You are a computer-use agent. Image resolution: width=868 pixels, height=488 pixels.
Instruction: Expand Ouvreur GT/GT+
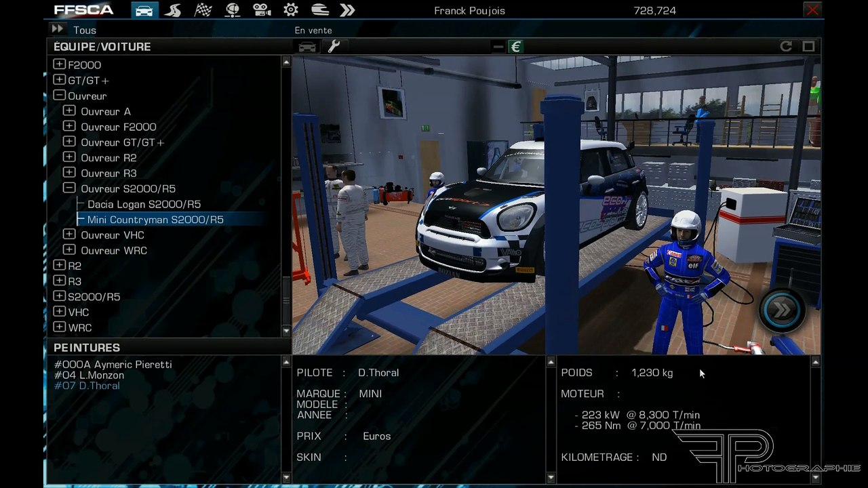point(69,142)
